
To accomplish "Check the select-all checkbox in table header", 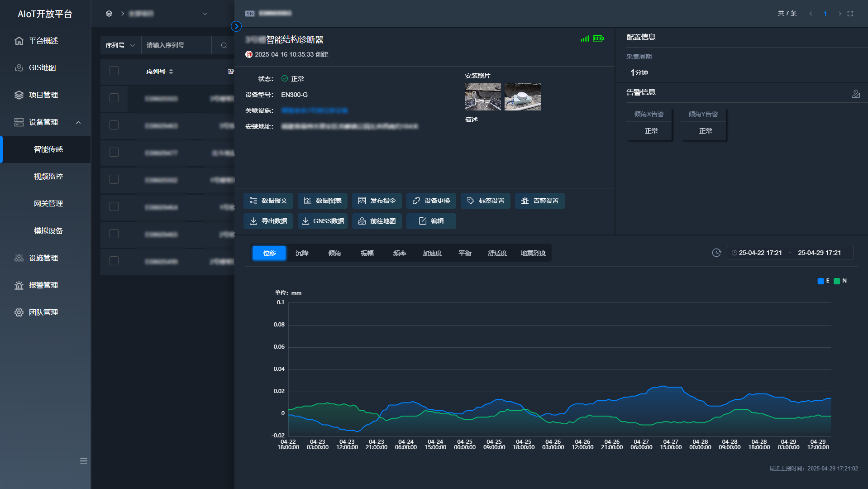I will pos(114,71).
